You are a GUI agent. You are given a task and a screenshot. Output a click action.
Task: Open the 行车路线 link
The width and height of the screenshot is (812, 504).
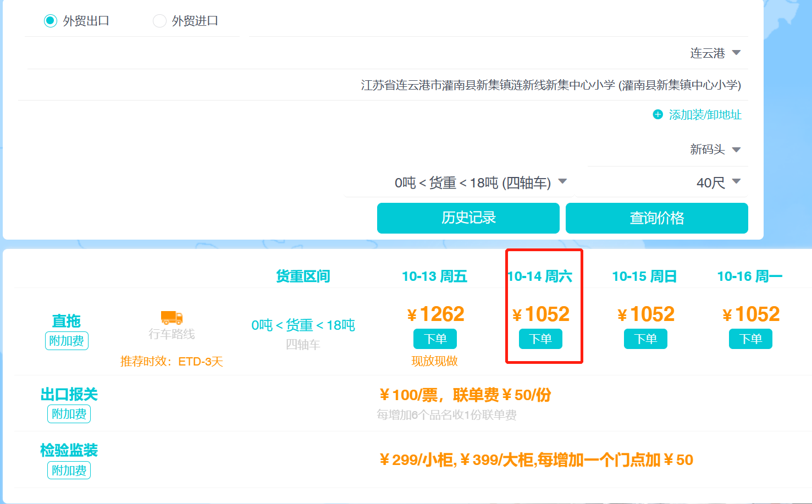[x=172, y=334]
